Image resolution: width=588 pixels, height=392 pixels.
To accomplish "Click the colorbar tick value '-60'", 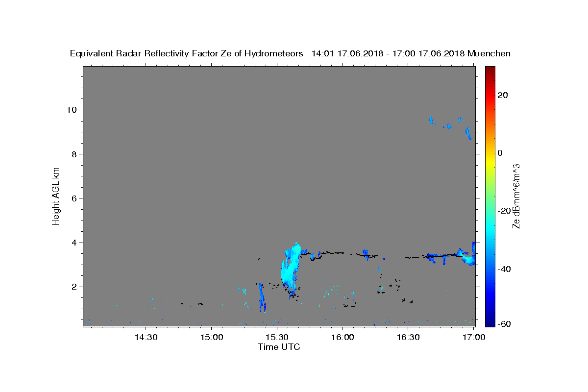I will 504,324.
